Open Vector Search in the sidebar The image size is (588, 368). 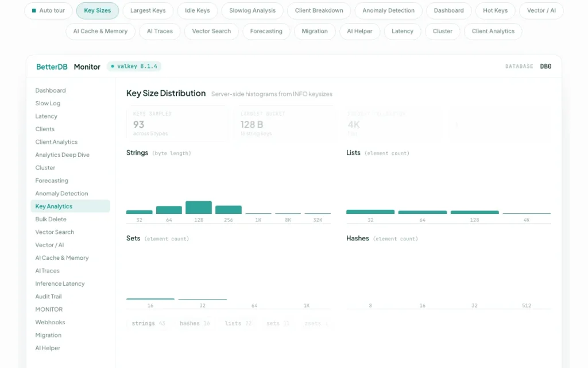[71, 232]
